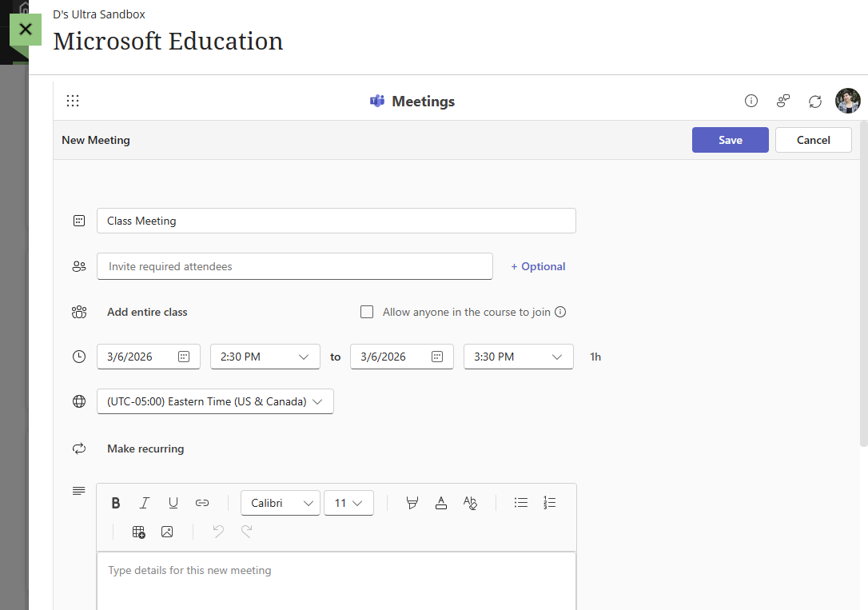Viewport: 868px width, 610px height.
Task: Toggle underline formatting
Action: coord(173,503)
